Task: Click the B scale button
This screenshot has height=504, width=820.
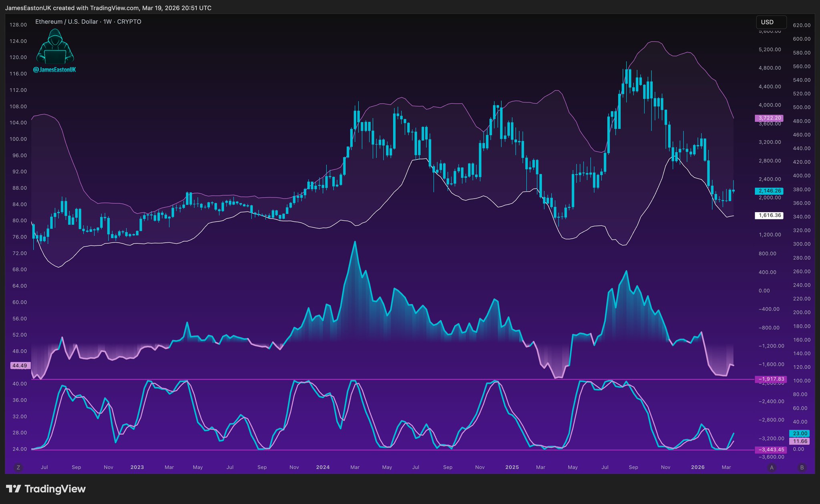Action: (x=802, y=467)
